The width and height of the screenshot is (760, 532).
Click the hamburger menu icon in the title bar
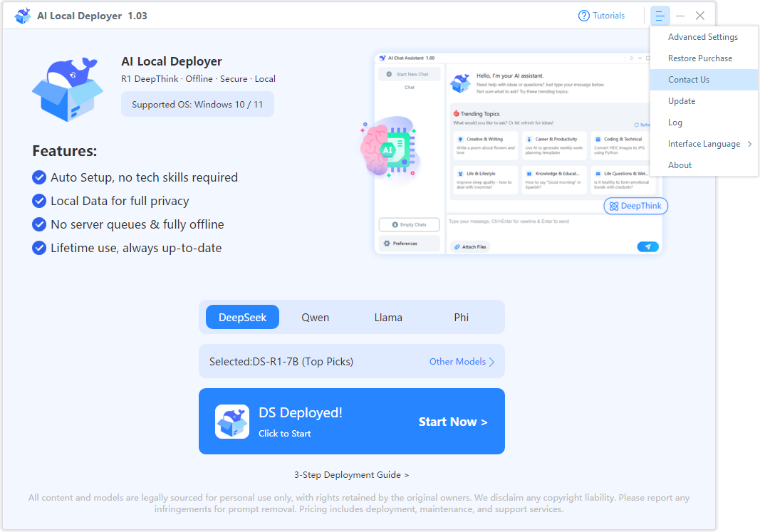coord(660,15)
